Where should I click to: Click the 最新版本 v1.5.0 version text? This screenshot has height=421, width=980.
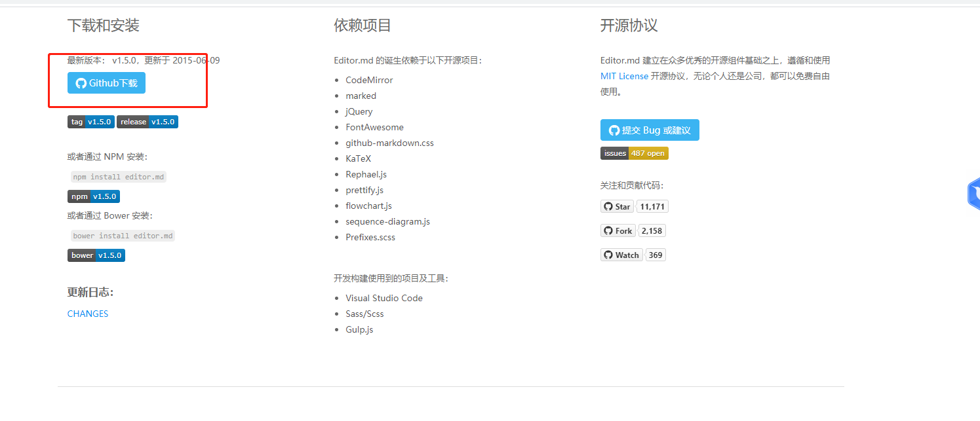pos(144,60)
